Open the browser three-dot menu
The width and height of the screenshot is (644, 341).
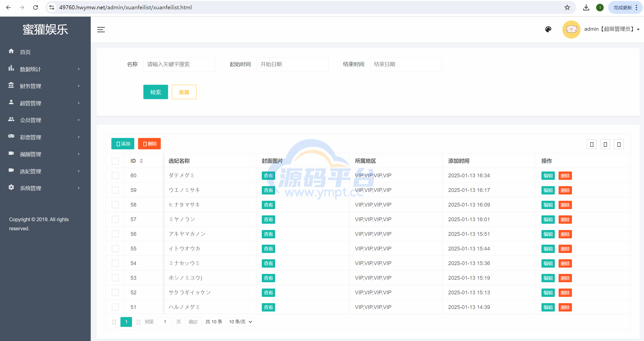click(636, 8)
